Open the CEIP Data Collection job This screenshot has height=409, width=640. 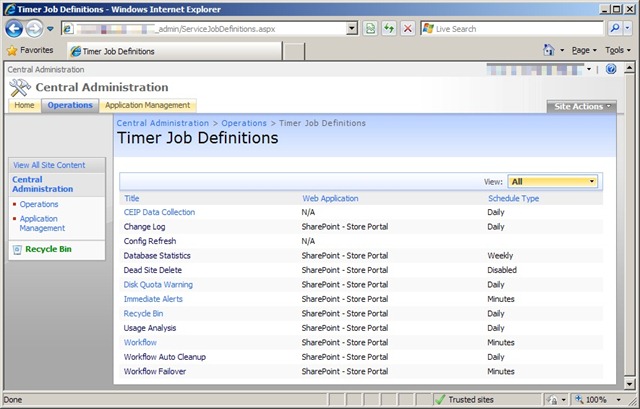159,212
